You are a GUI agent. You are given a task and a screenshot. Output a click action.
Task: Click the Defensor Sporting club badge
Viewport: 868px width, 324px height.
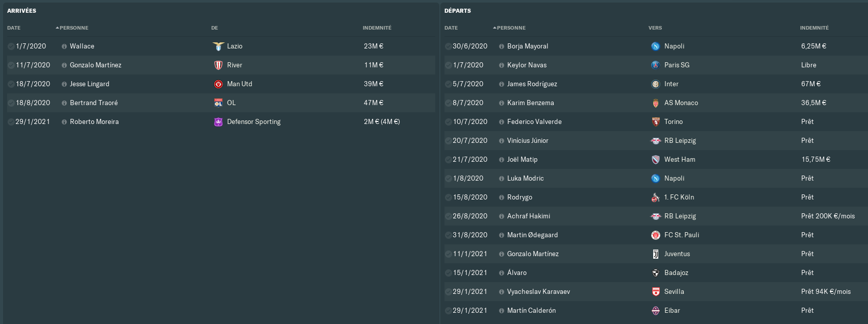click(x=218, y=122)
